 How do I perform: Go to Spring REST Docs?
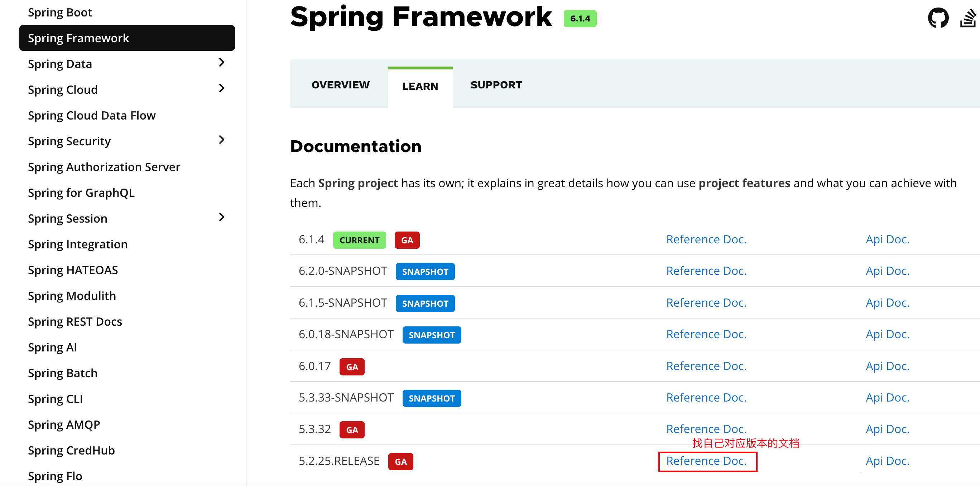(x=75, y=322)
